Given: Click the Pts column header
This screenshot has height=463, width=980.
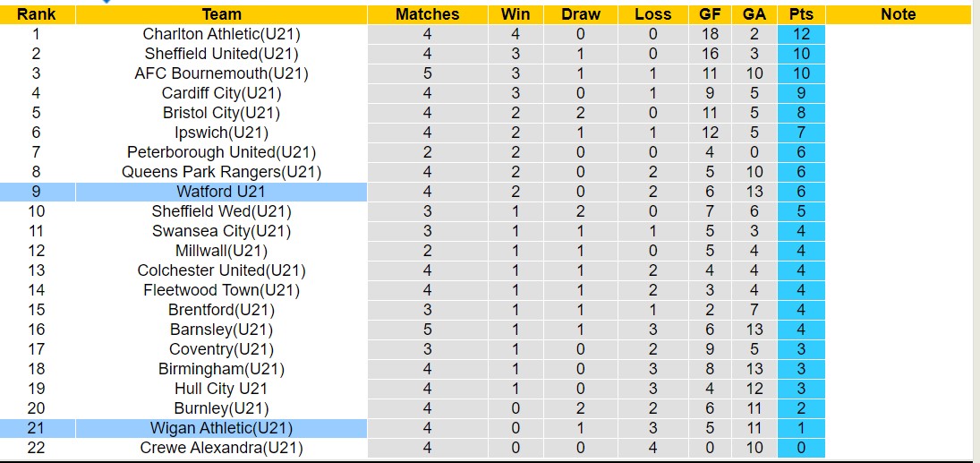Looking at the screenshot, I should tap(801, 14).
